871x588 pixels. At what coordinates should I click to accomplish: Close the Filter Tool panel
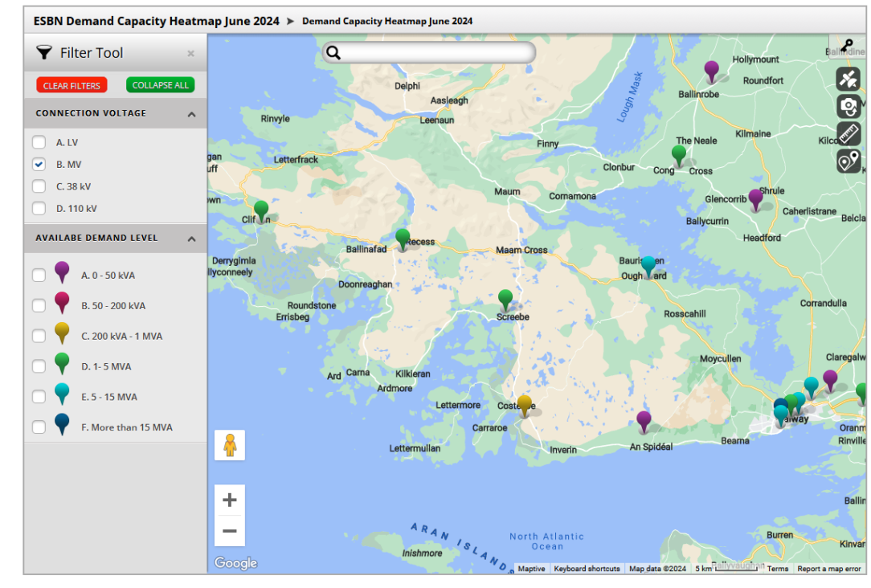click(190, 53)
